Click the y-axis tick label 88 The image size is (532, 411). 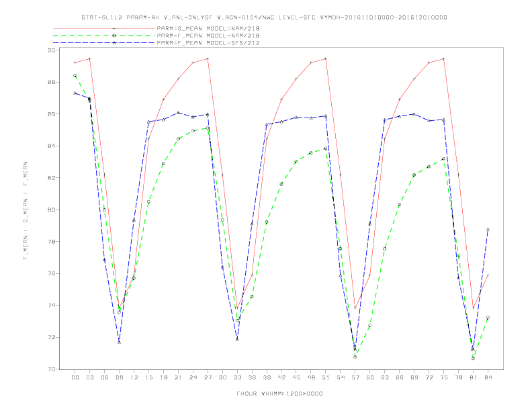pyautogui.click(x=51, y=82)
